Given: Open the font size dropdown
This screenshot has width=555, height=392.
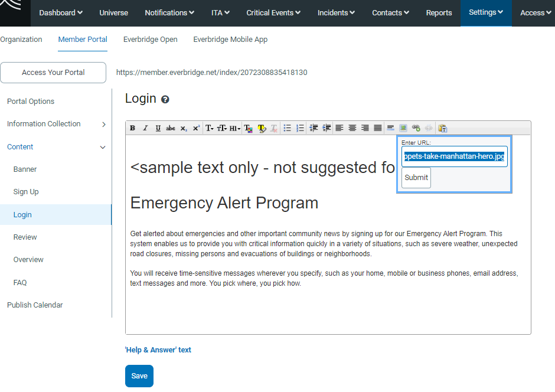Looking at the screenshot, I should pos(222,128).
